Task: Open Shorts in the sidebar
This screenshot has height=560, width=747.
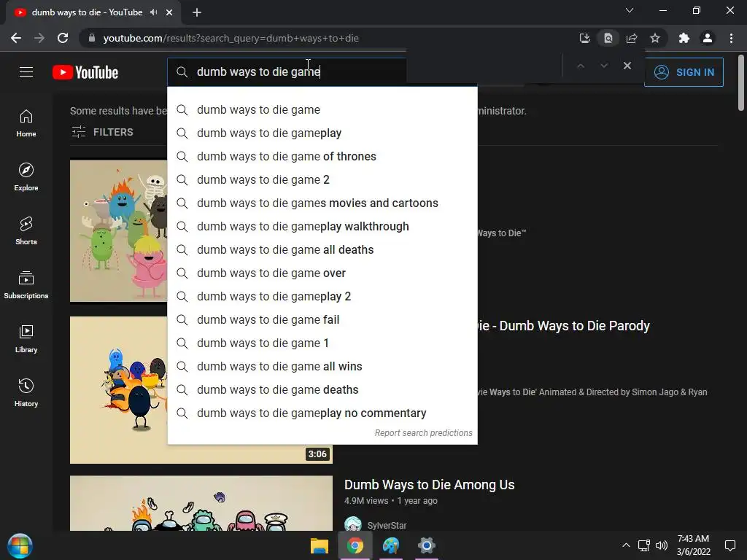Action: (26, 231)
